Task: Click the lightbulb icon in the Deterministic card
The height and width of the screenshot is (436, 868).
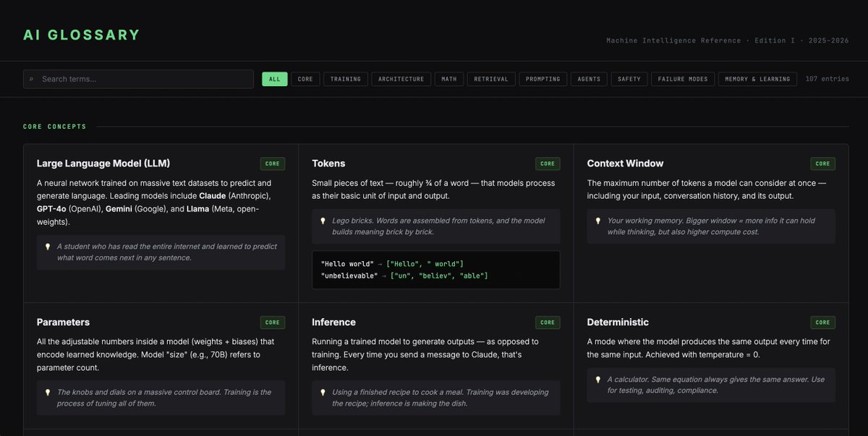Action: (x=598, y=380)
